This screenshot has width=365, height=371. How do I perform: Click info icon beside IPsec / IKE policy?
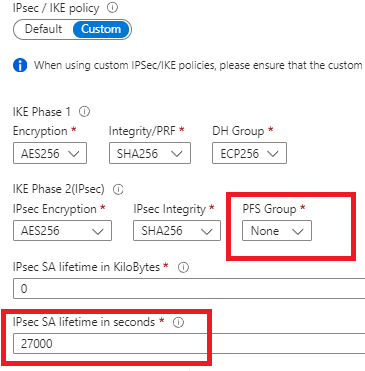112,7
